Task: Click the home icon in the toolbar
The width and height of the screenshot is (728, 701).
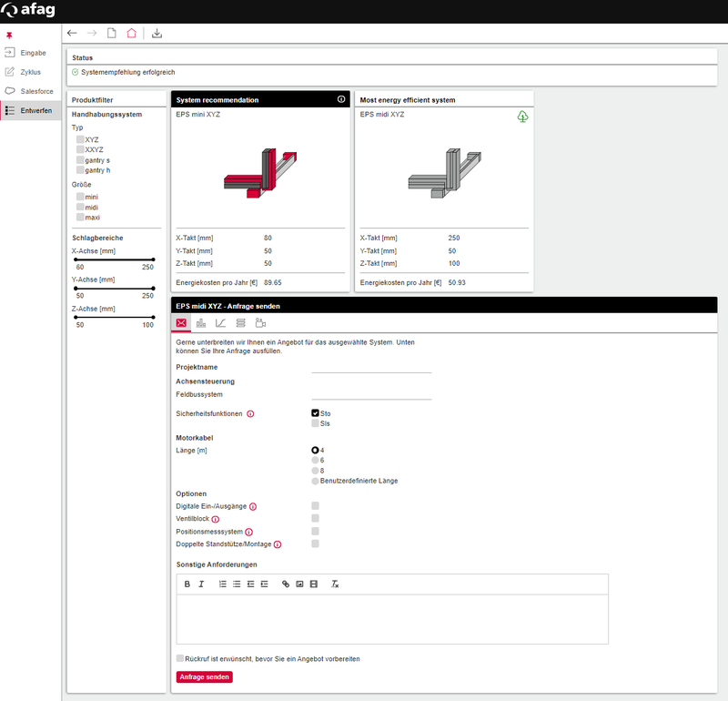Action: (x=131, y=34)
